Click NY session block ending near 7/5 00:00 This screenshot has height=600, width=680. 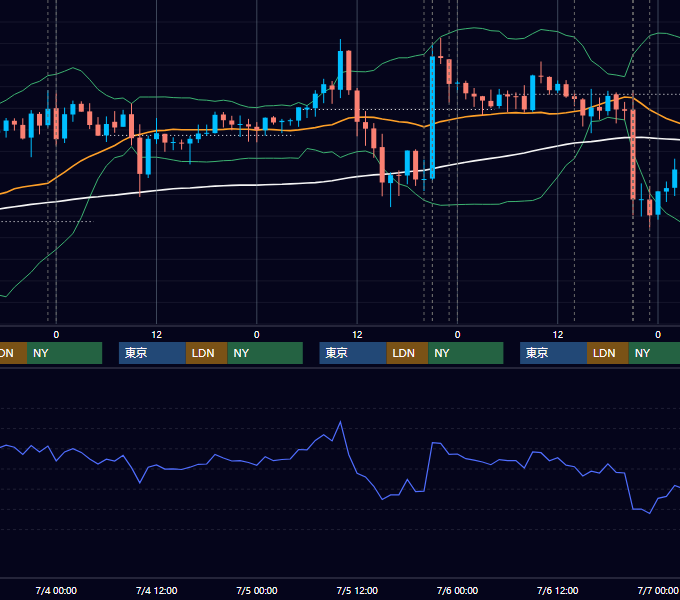tap(265, 353)
